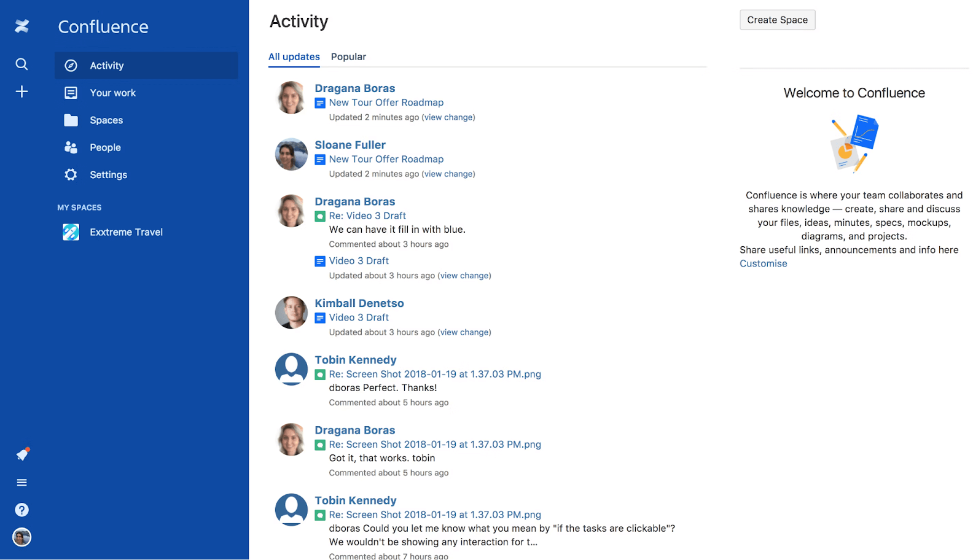This screenshot has height=560, width=973.
Task: Click the "We can have it fill in with blue." comment
Action: (397, 230)
